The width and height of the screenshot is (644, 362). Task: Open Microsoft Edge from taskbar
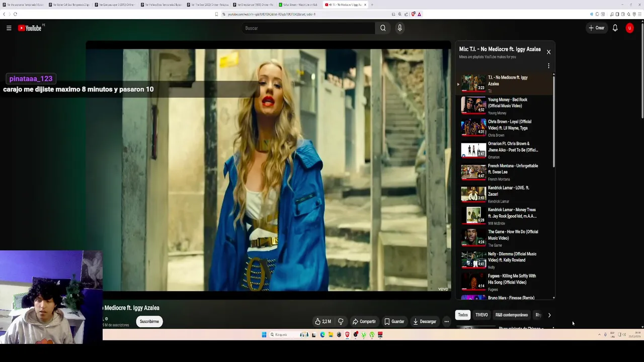point(323,334)
